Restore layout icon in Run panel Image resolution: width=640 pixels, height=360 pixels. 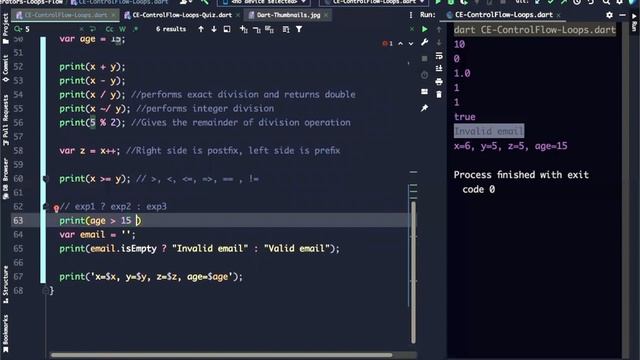coord(424,91)
